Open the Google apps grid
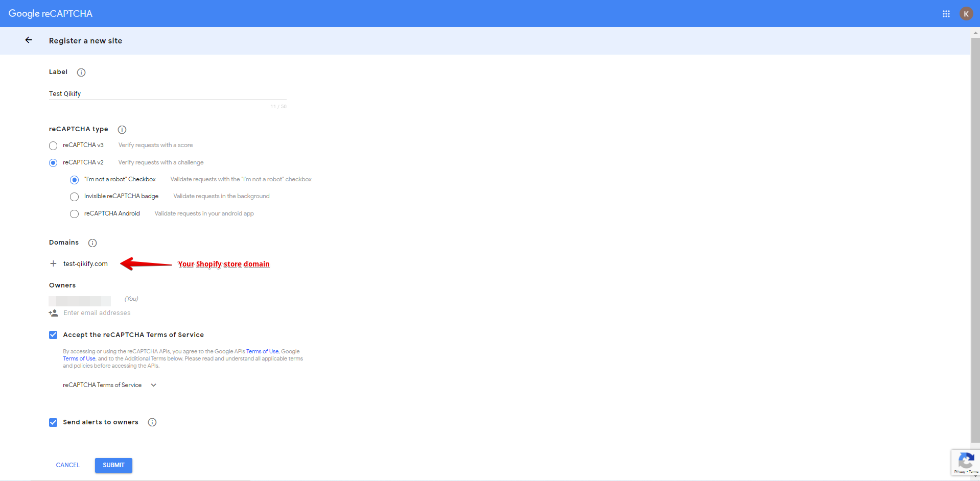The height and width of the screenshot is (481, 980). pyautogui.click(x=946, y=14)
